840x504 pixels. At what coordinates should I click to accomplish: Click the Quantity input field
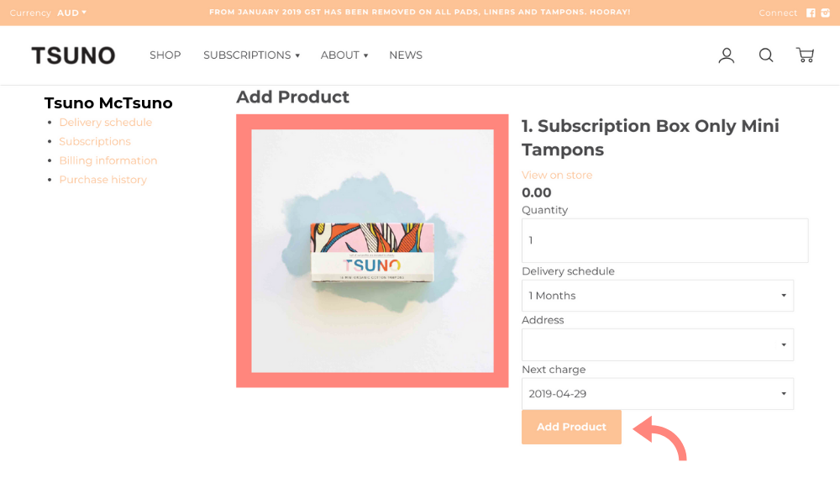coord(664,240)
